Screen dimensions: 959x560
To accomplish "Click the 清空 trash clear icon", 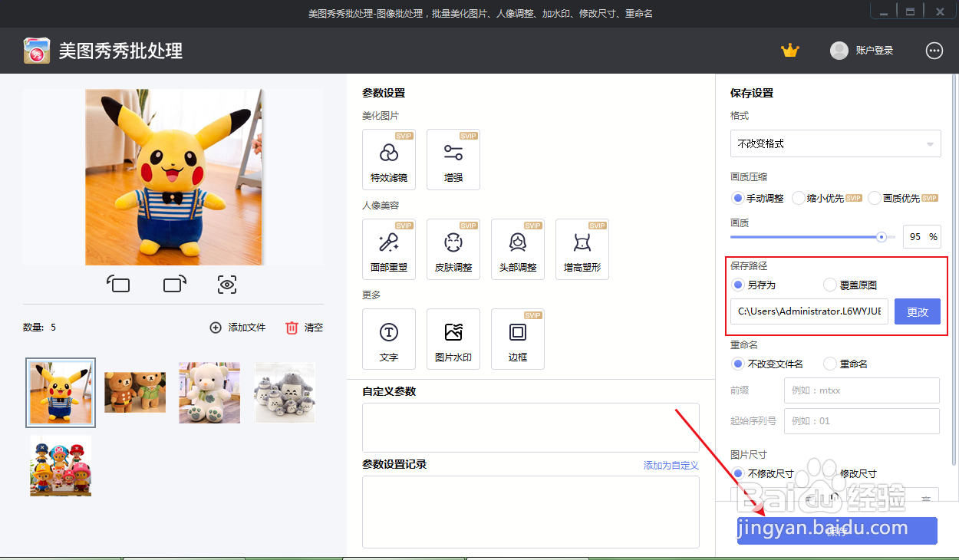I will (x=292, y=328).
